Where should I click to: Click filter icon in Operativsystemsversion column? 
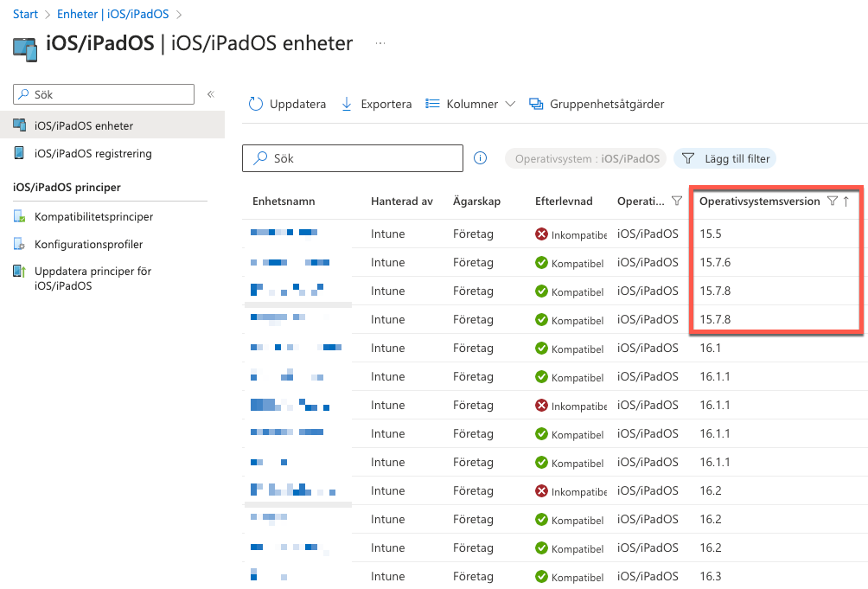[832, 202]
